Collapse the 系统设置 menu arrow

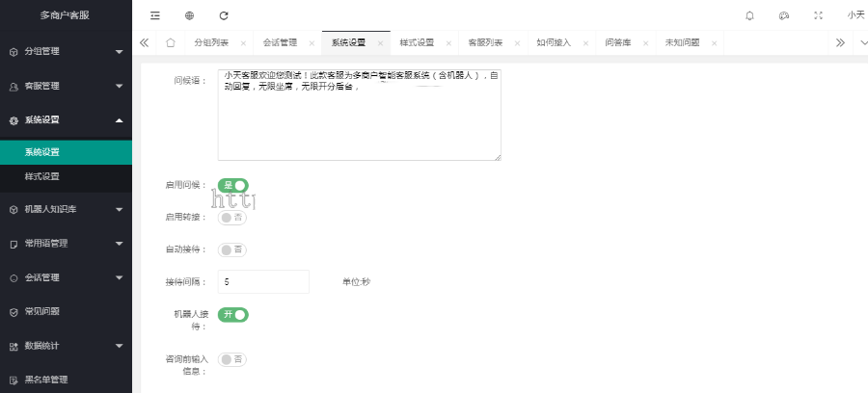point(119,120)
